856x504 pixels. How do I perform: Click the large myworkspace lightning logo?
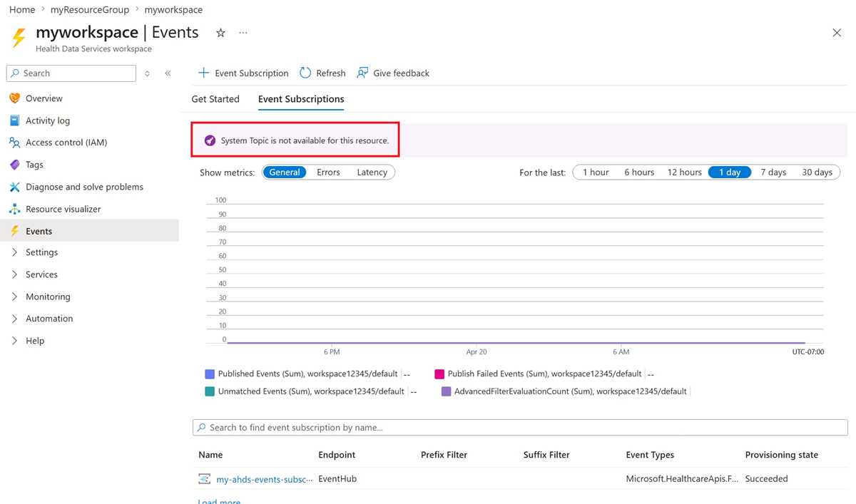19,38
